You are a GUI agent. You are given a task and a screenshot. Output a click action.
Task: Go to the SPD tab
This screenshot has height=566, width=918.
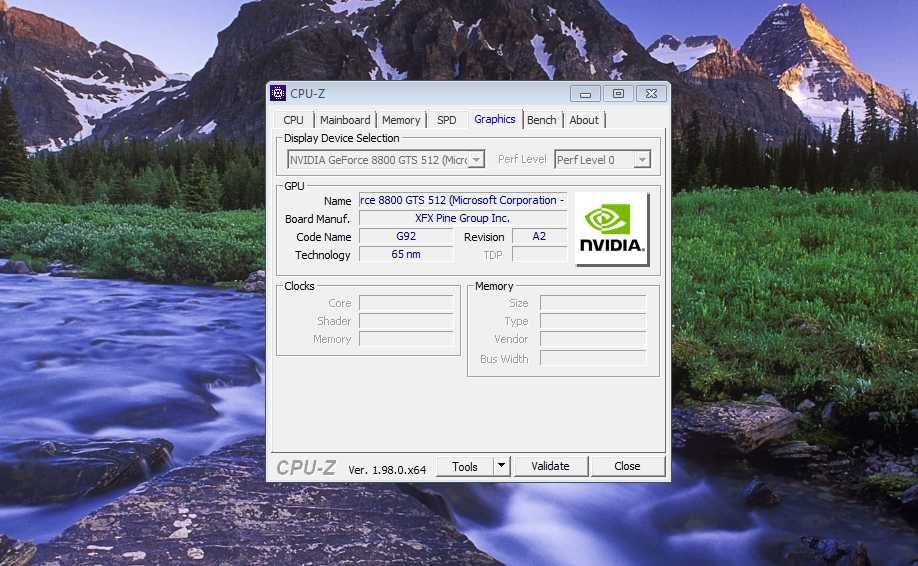click(447, 120)
